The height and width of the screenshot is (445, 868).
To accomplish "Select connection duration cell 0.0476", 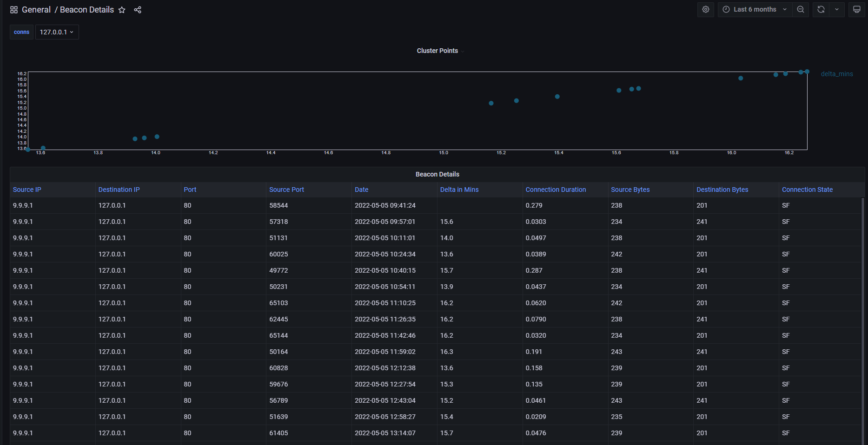I will (x=565, y=433).
